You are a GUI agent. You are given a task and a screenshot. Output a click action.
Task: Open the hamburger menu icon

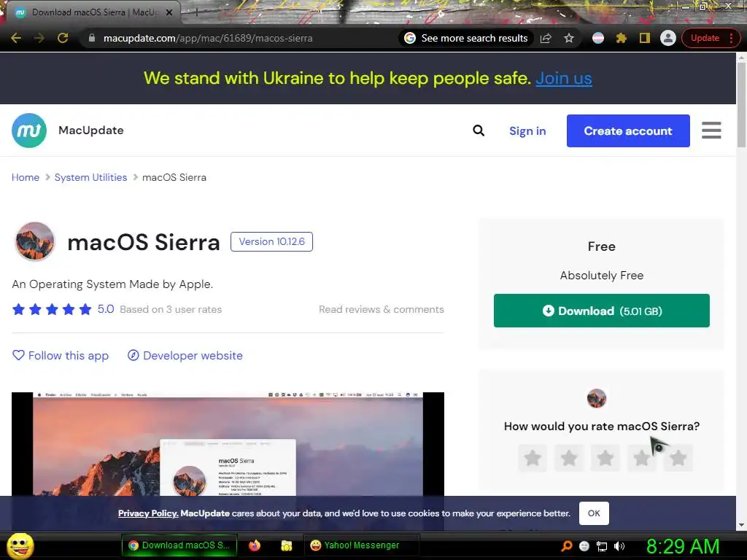pyautogui.click(x=711, y=131)
